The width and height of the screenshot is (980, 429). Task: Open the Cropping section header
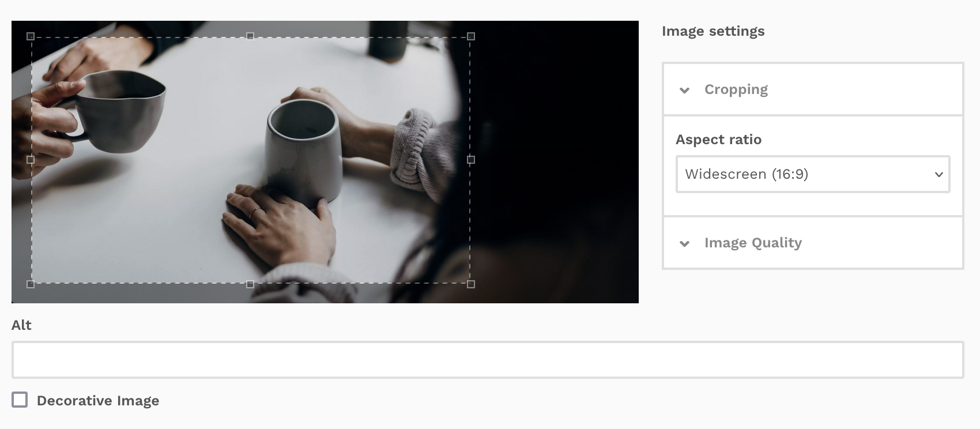click(736, 89)
